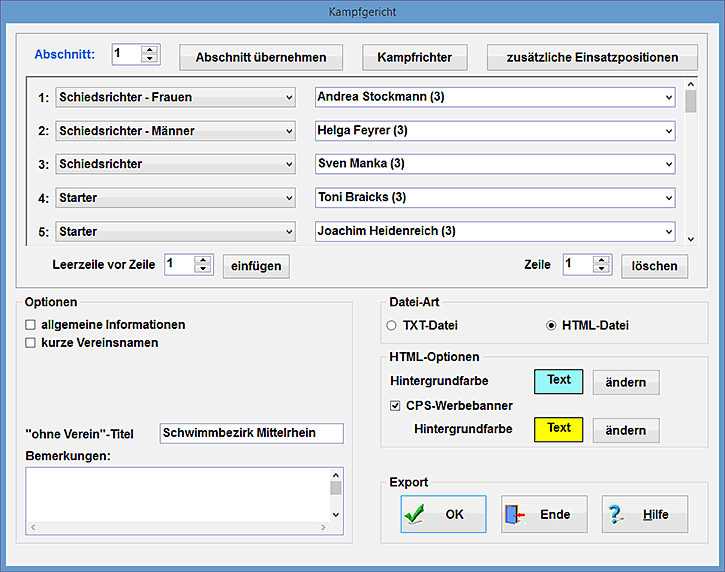Increase the Zeile value near löschen
The width and height of the screenshot is (725, 572).
click(x=601, y=260)
